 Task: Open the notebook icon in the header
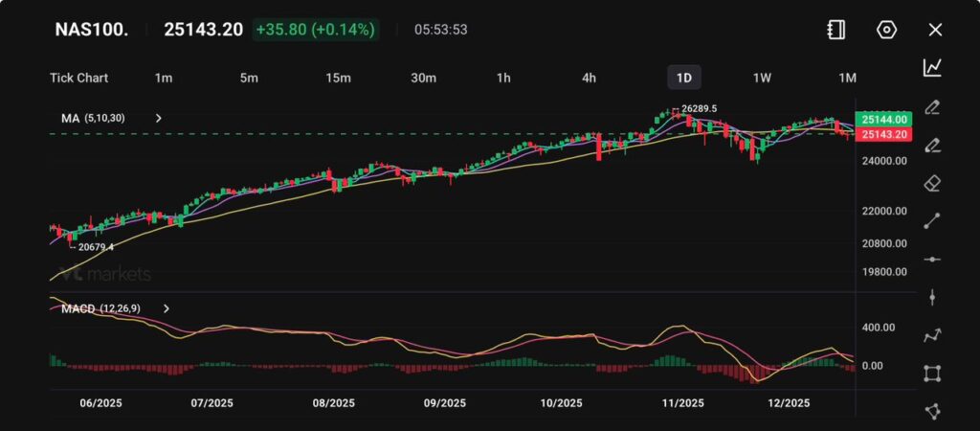click(835, 30)
